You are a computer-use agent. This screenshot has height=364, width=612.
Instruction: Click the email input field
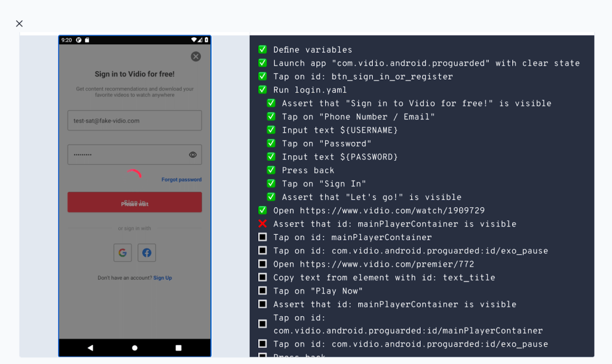pyautogui.click(x=134, y=120)
